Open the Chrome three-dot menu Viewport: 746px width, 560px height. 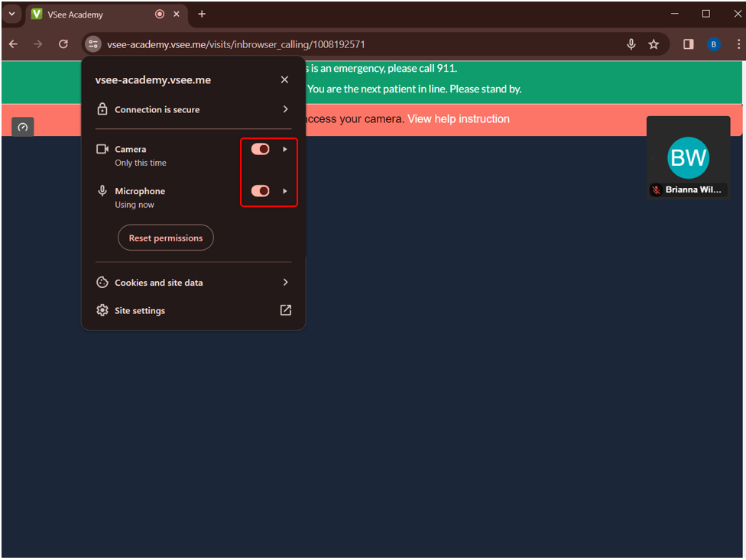coord(738,44)
